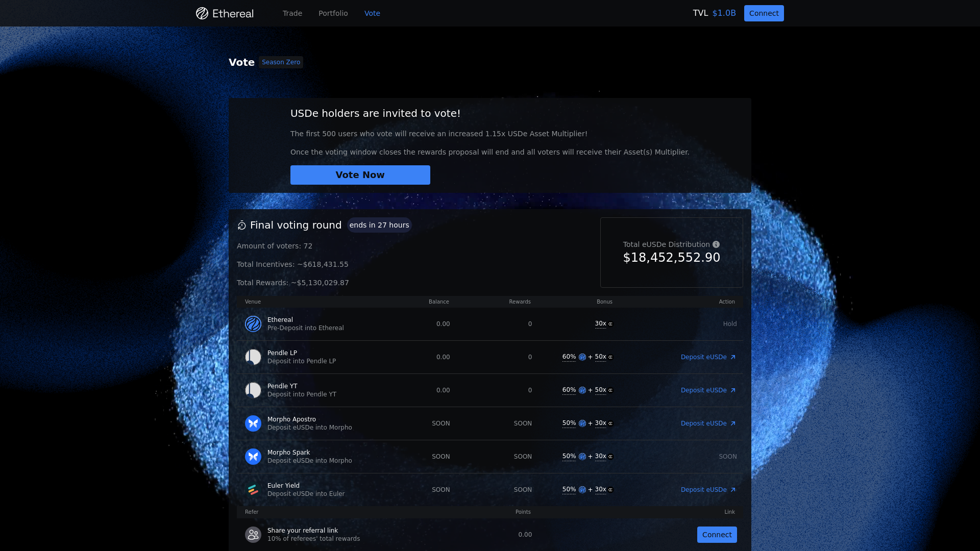Viewport: 980px width, 551px height.
Task: Click Connect button in the referral row
Action: 717,535
